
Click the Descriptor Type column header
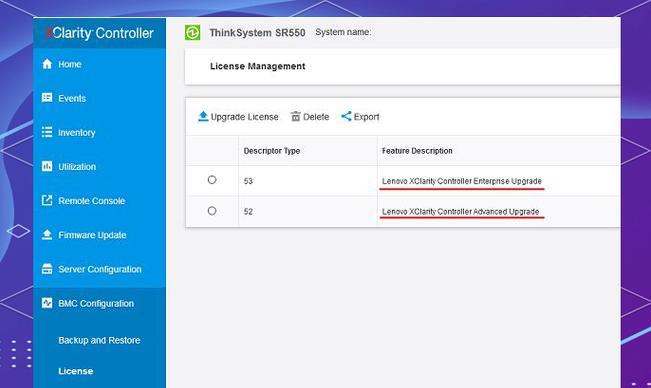click(x=272, y=151)
